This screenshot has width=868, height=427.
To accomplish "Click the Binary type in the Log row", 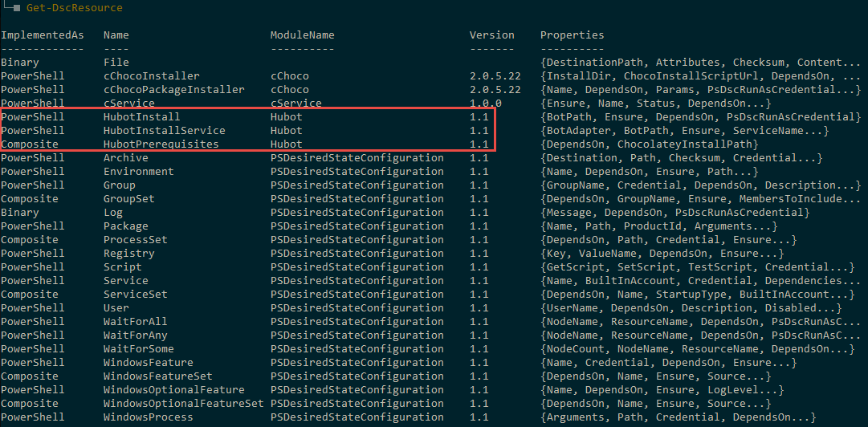I will (x=19, y=213).
